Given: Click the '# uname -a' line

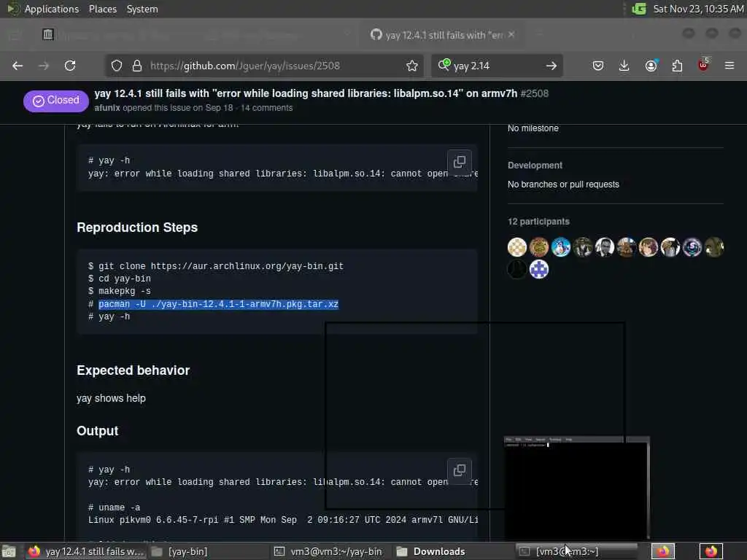Looking at the screenshot, I should pyautogui.click(x=114, y=507).
